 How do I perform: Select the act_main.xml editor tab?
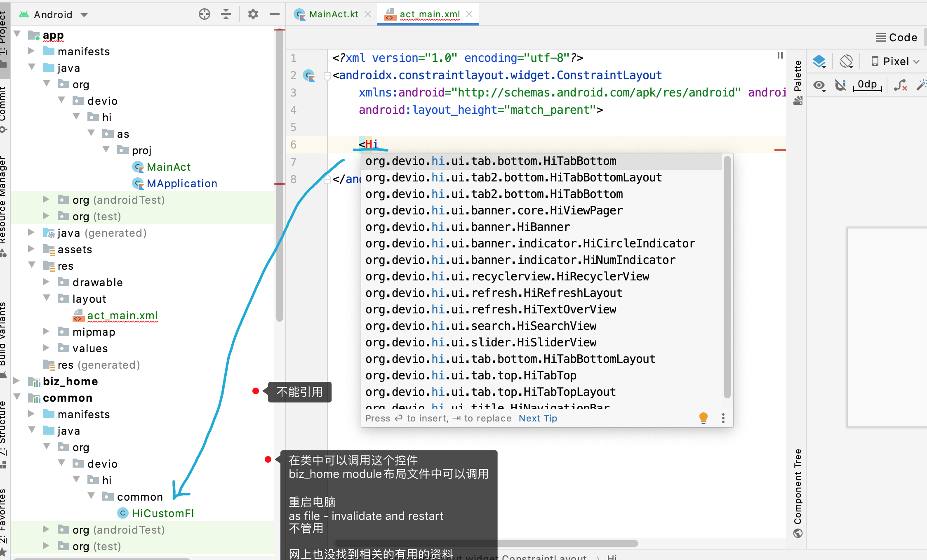(x=430, y=14)
